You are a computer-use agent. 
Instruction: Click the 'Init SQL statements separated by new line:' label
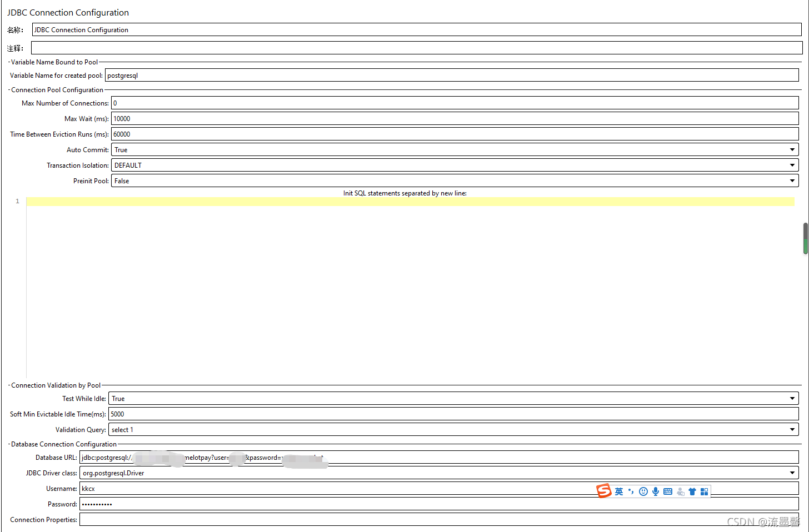[x=405, y=193]
